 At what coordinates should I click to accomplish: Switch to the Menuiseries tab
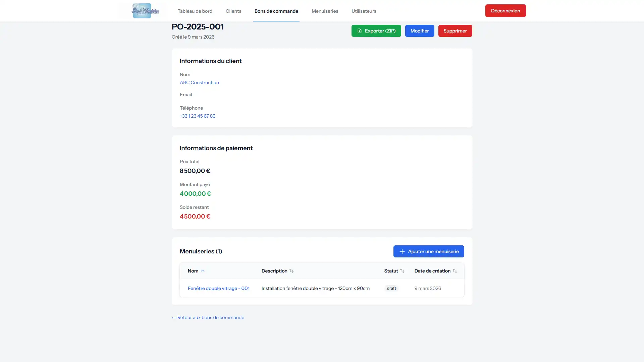pyautogui.click(x=324, y=11)
